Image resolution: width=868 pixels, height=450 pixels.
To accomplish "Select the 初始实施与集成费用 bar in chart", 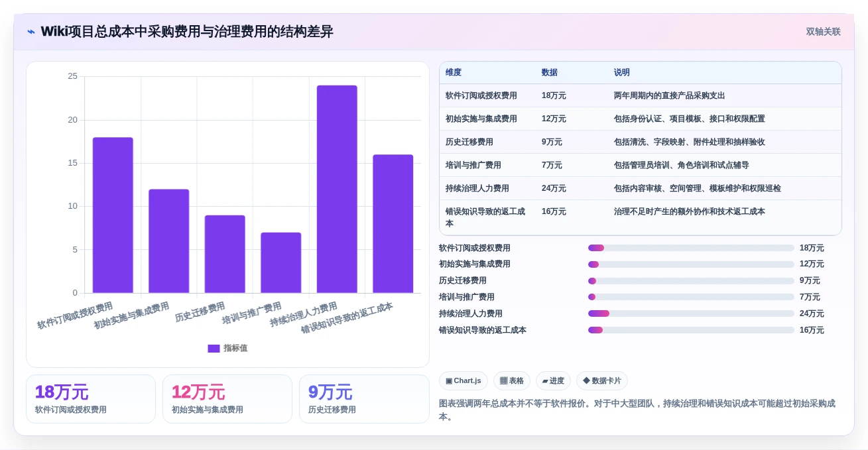I will pyautogui.click(x=168, y=241).
